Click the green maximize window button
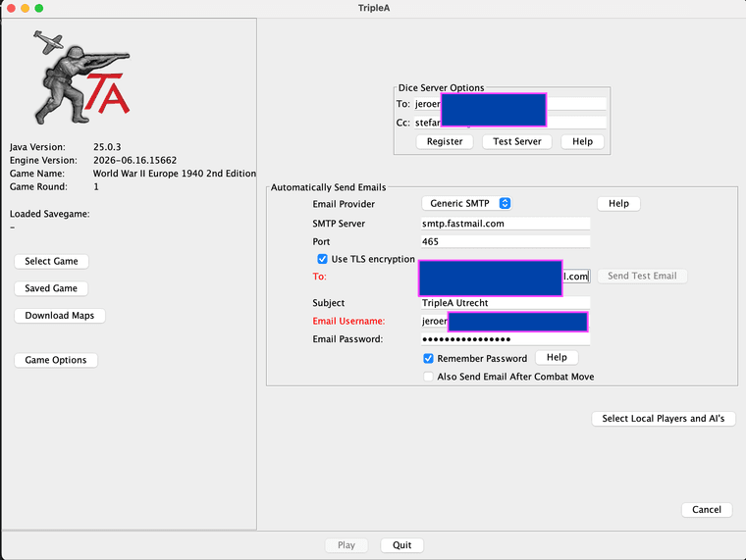Screen dimensions: 746x560 (39, 8)
